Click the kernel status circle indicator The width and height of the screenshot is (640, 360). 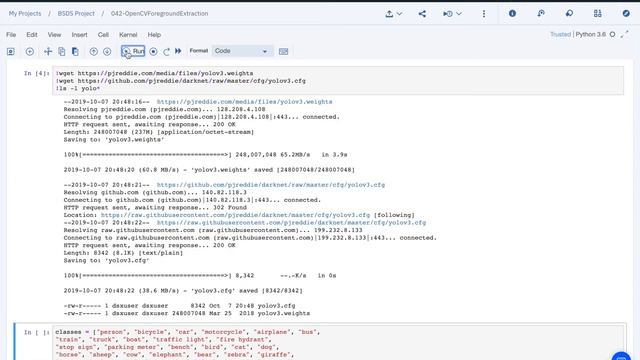pos(612,35)
